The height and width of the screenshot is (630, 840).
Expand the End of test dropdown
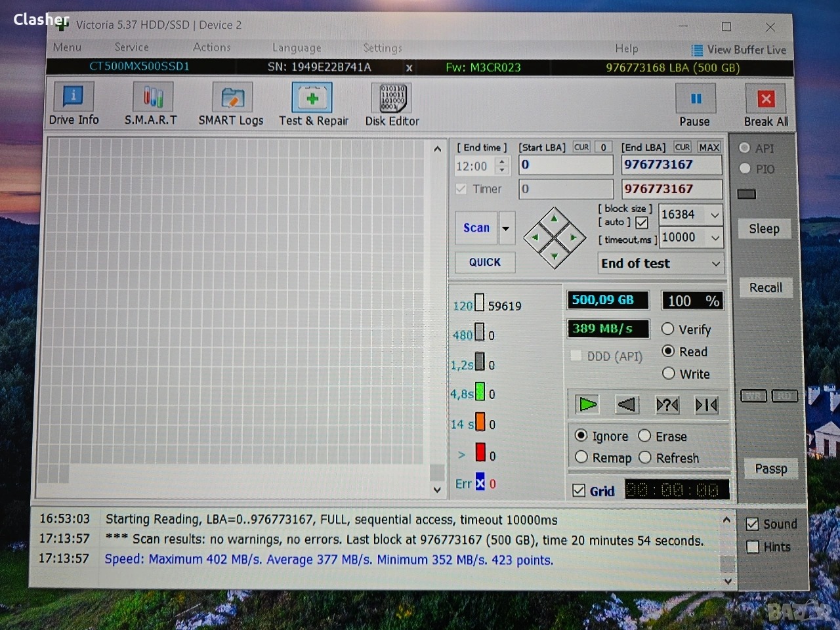coord(715,264)
